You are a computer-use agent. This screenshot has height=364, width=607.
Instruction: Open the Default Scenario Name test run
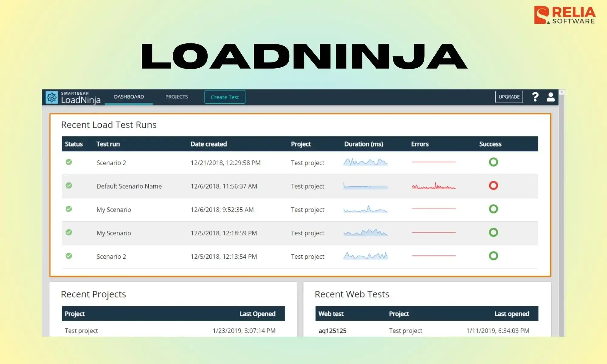pyautogui.click(x=129, y=186)
